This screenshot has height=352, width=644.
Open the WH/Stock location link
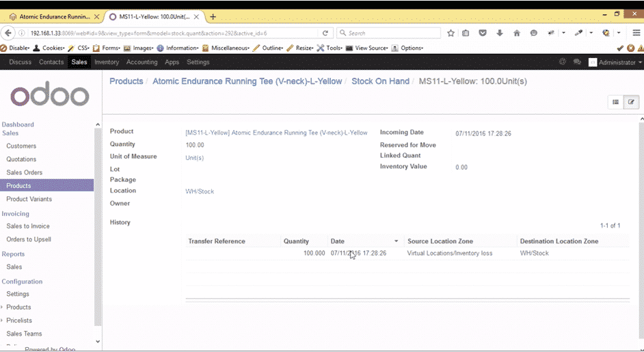click(200, 191)
